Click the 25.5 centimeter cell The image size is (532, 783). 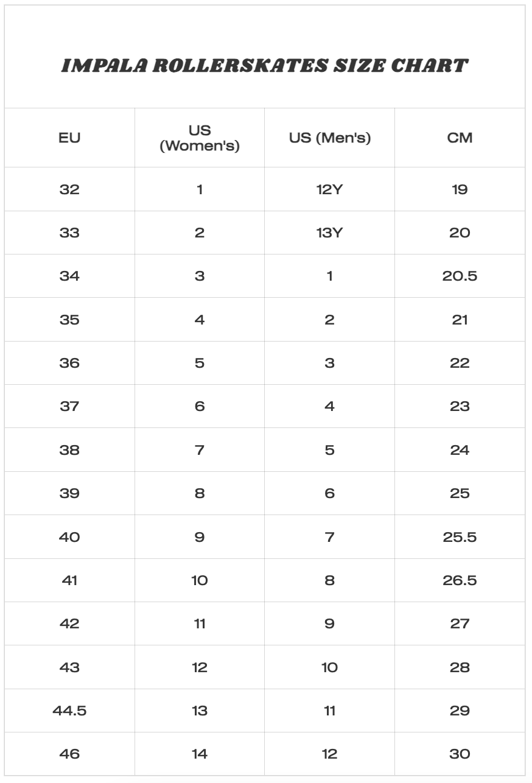tap(460, 537)
